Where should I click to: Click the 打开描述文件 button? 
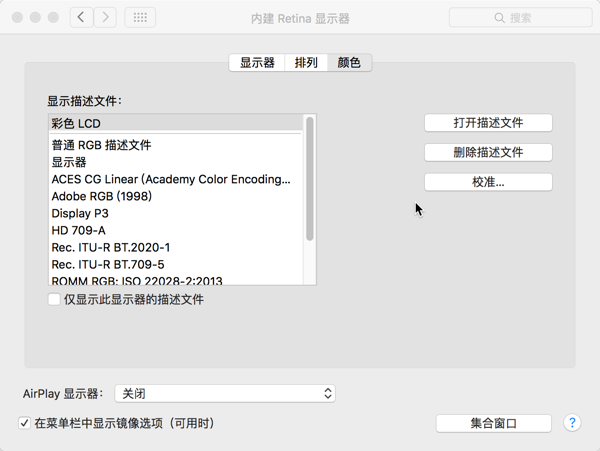[488, 123]
